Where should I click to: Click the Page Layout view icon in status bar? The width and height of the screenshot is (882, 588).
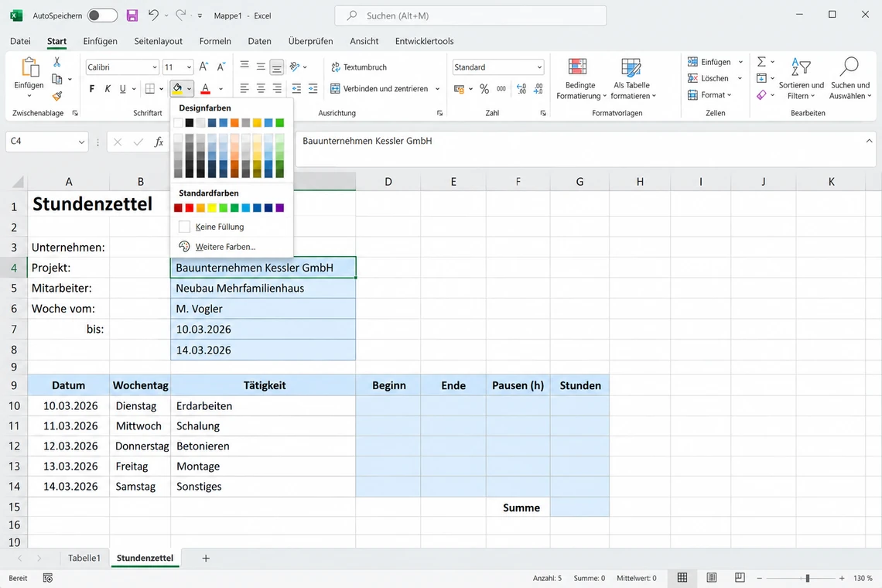pyautogui.click(x=712, y=578)
